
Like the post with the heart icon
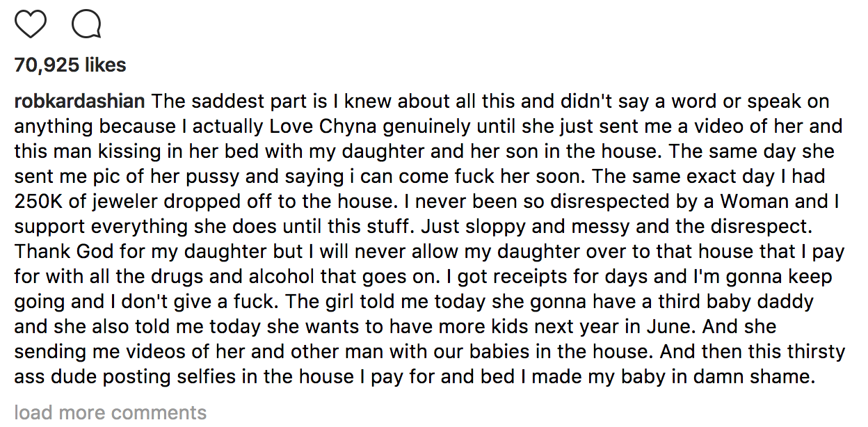30,24
